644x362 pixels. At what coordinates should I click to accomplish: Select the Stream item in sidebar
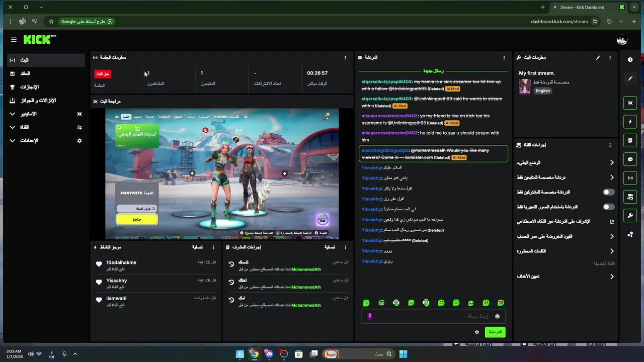(46, 60)
